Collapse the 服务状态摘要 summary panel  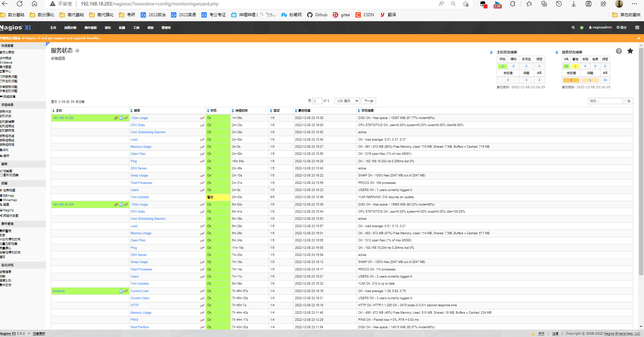click(557, 52)
